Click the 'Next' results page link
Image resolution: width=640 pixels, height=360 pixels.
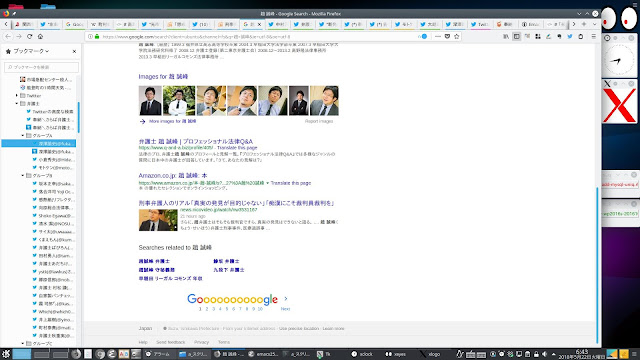(x=285, y=309)
